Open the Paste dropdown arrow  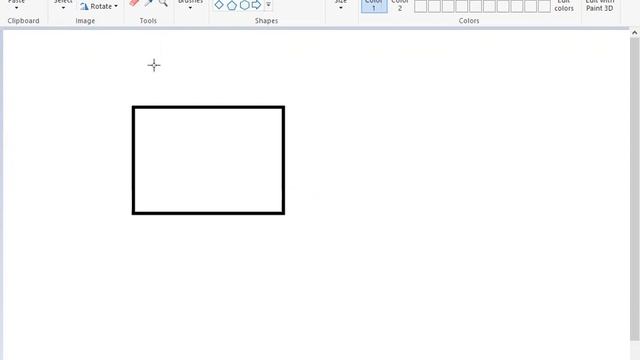(x=16, y=8)
